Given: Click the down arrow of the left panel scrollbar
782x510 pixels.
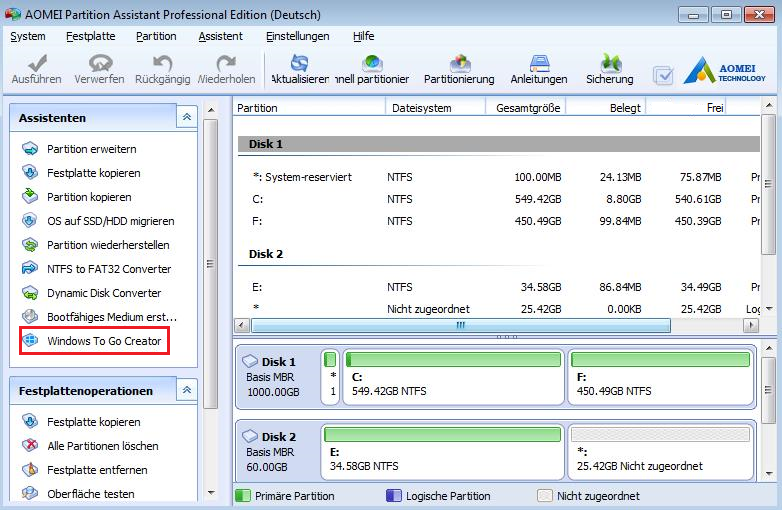Looking at the screenshot, I should tap(211, 493).
